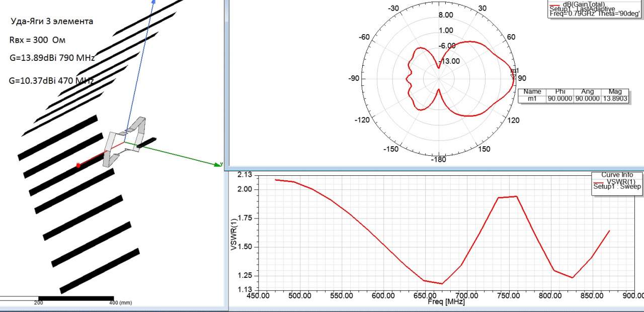The width and height of the screenshot is (644, 312).
Task: Click the '200' scale bar label
Action: tap(38, 303)
